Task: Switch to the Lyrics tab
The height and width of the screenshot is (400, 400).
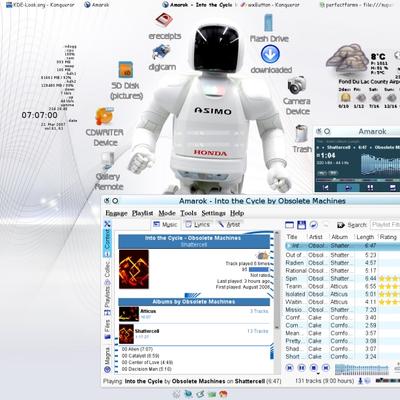Action: click(x=198, y=225)
